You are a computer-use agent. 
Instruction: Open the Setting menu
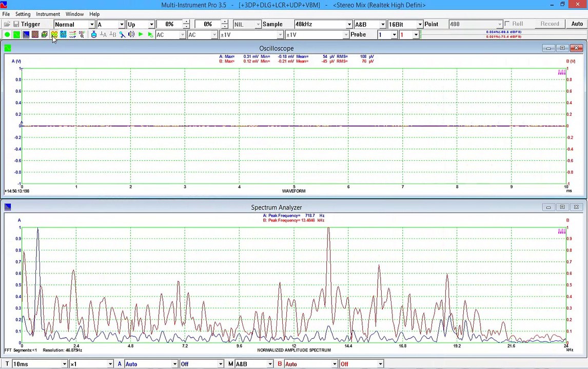23,14
